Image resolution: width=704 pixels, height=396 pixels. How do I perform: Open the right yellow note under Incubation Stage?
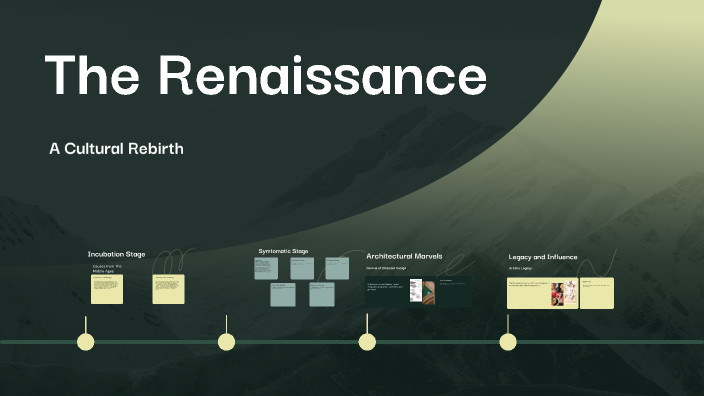coord(168,289)
